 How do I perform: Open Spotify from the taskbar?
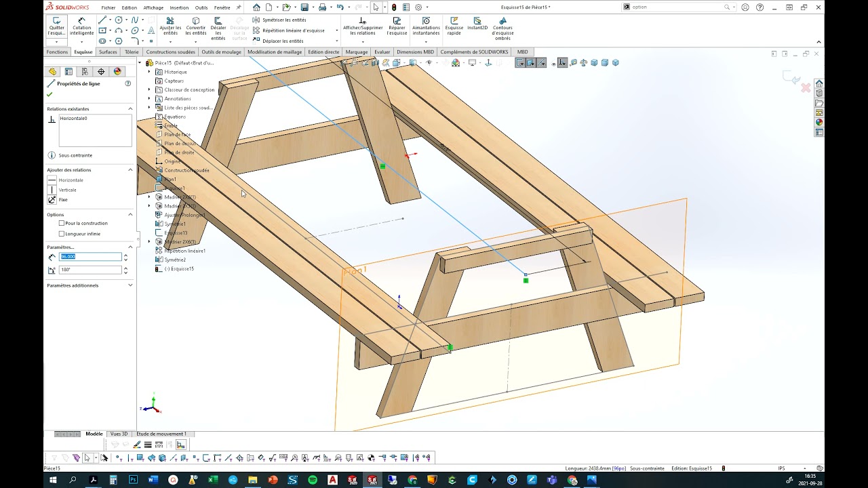pyautogui.click(x=313, y=480)
